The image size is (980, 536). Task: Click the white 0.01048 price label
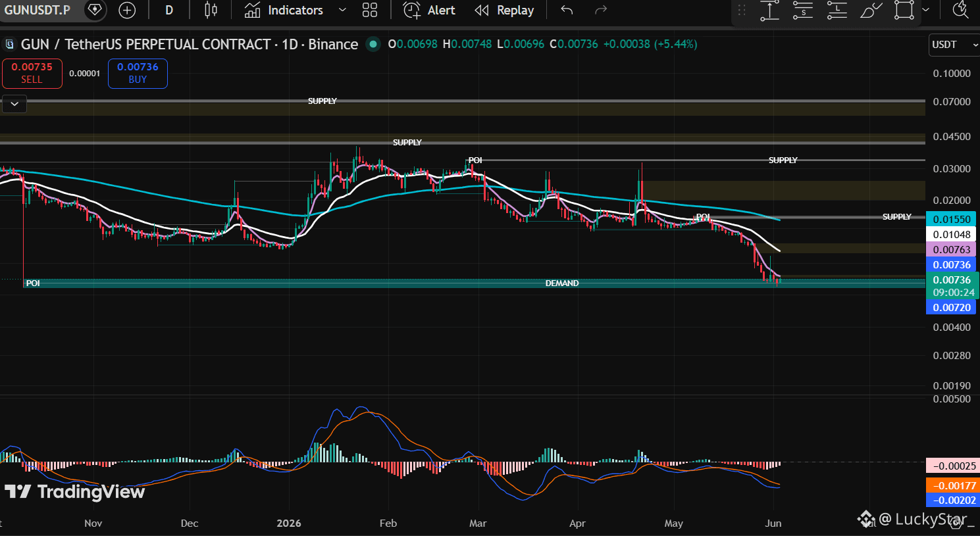tap(952, 234)
